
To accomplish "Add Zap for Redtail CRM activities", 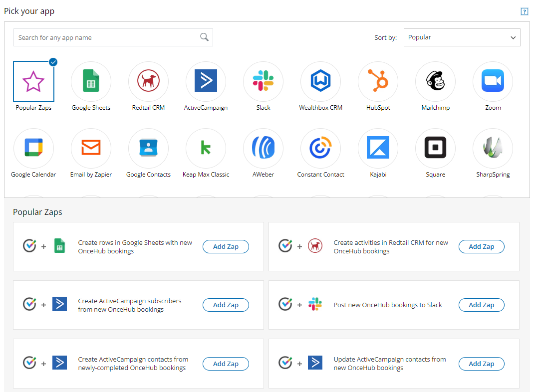I will pyautogui.click(x=481, y=247).
